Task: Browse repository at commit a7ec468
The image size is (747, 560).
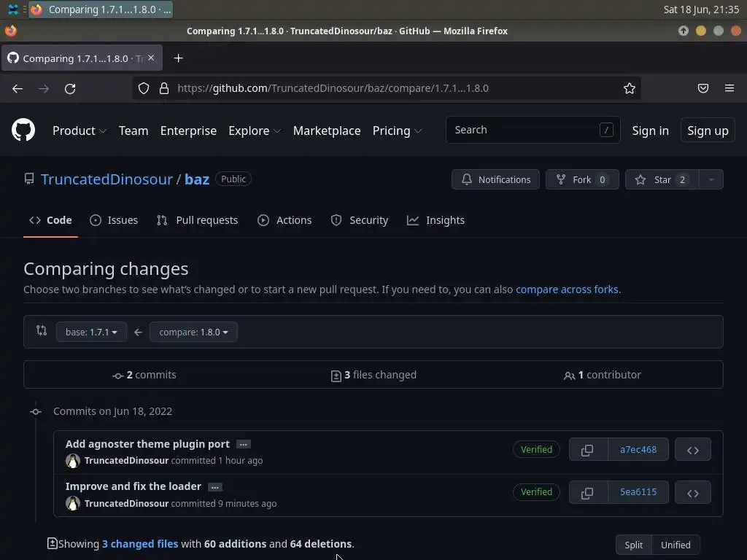Action: point(693,449)
